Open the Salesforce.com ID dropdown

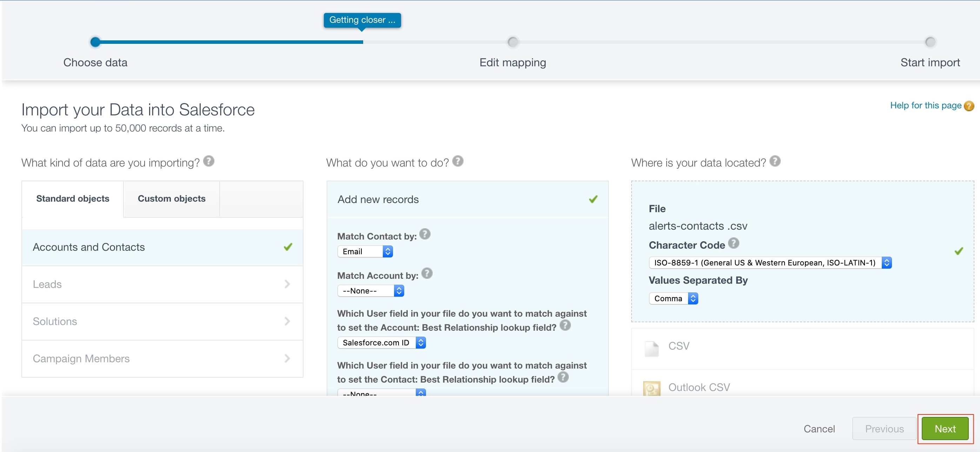381,343
